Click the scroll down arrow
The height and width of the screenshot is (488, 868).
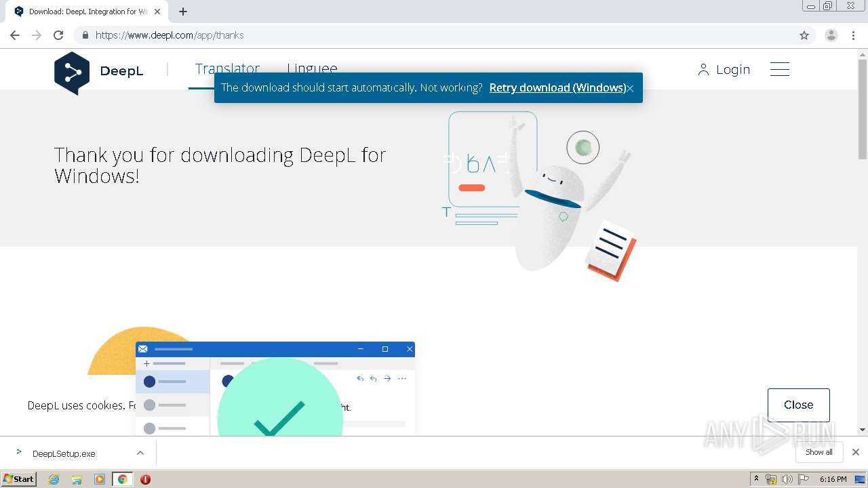pos(863,430)
